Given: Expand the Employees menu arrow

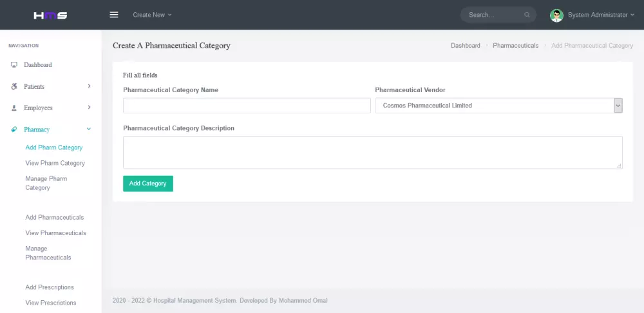Looking at the screenshot, I should pyautogui.click(x=89, y=107).
